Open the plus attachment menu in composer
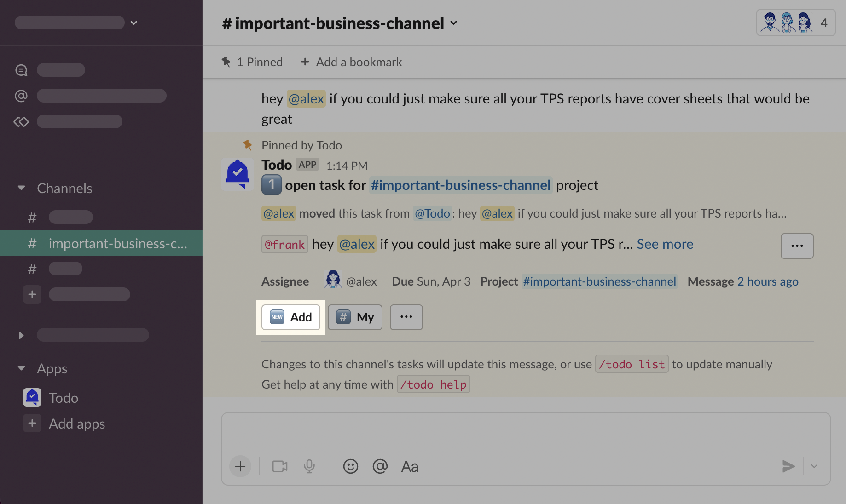This screenshot has height=504, width=846. point(240,466)
